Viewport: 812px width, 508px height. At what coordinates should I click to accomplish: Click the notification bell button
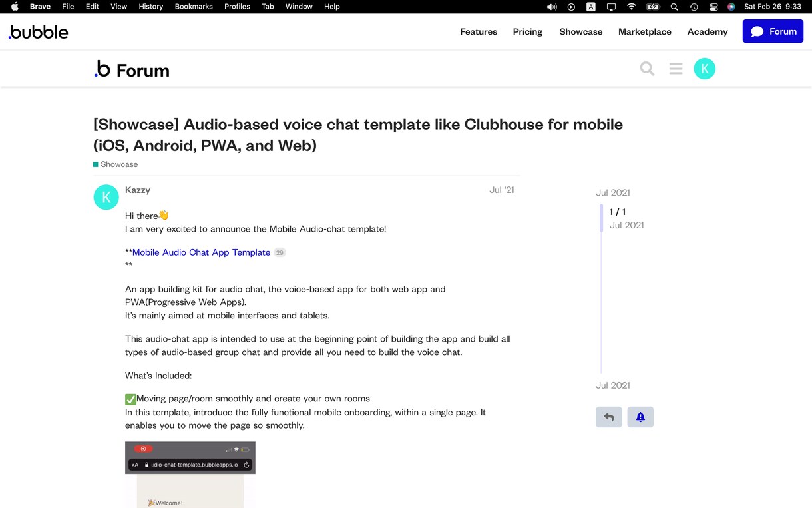(x=640, y=417)
